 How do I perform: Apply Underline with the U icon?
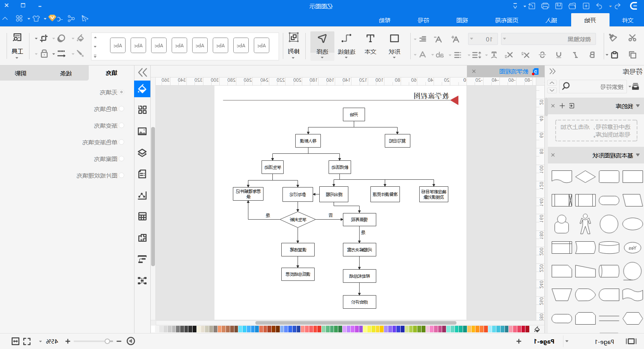559,55
